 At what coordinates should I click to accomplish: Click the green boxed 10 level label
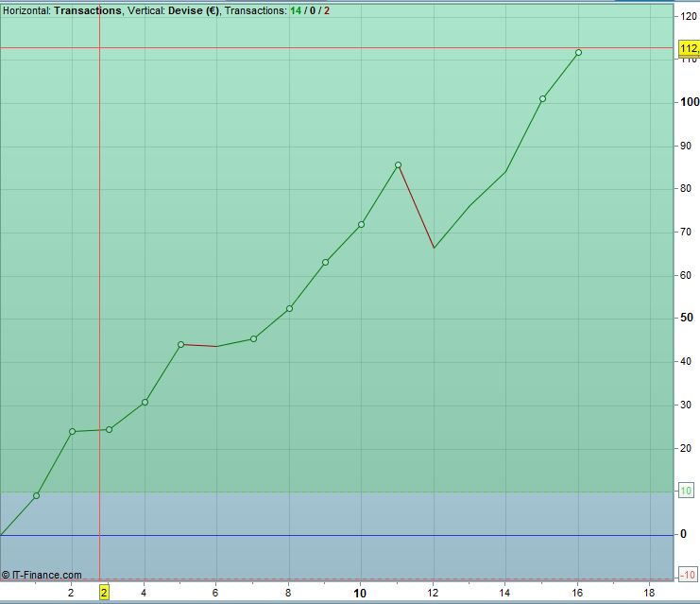(686, 491)
